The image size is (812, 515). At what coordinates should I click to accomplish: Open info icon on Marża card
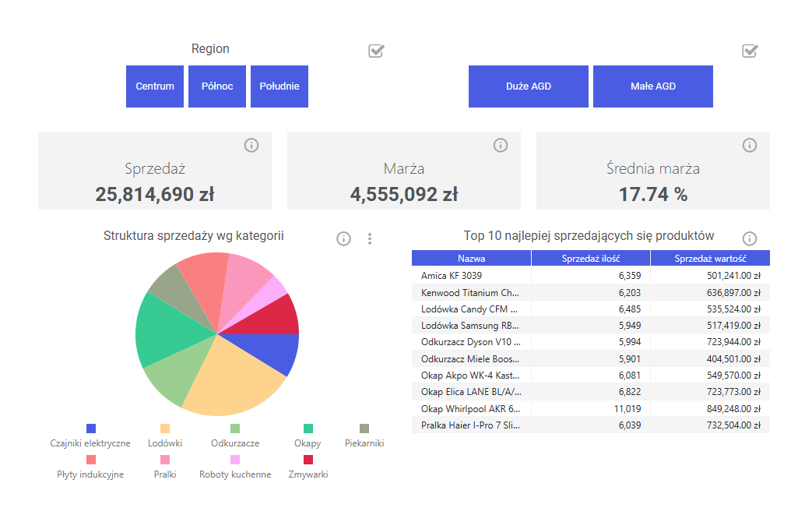[x=501, y=145]
